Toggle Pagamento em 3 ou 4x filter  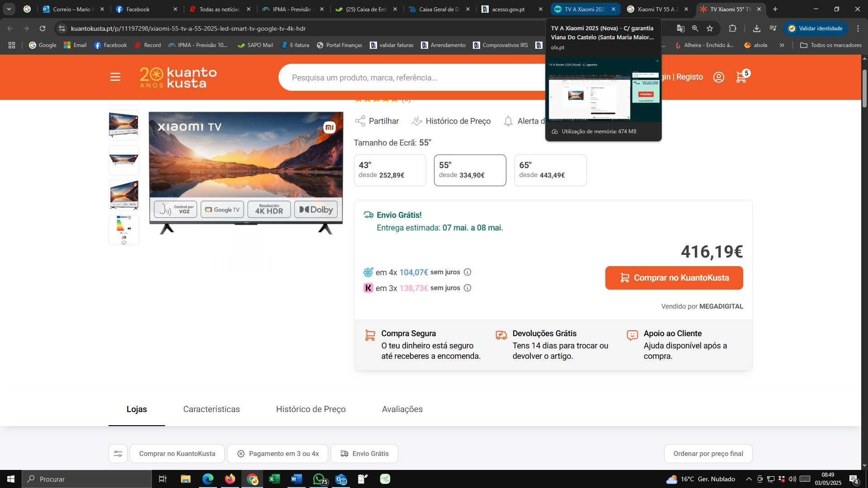(x=278, y=454)
